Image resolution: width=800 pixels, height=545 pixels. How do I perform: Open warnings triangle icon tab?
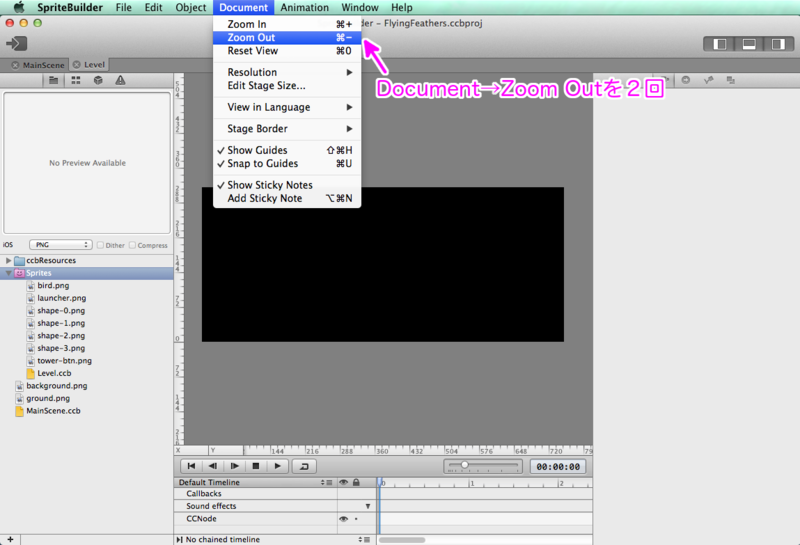(120, 80)
